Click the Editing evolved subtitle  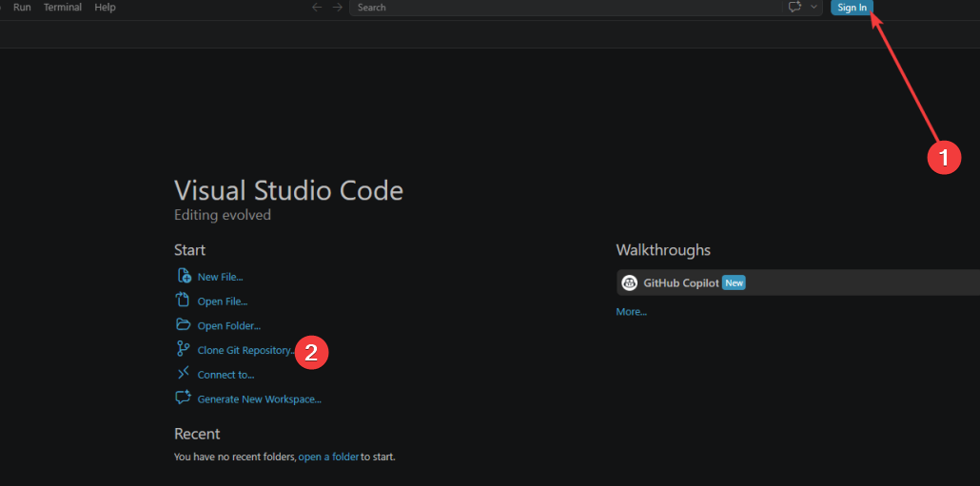223,215
